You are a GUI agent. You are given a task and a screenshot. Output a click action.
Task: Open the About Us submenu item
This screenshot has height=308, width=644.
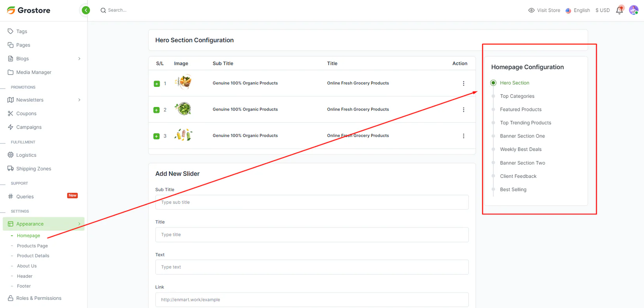pos(27,266)
